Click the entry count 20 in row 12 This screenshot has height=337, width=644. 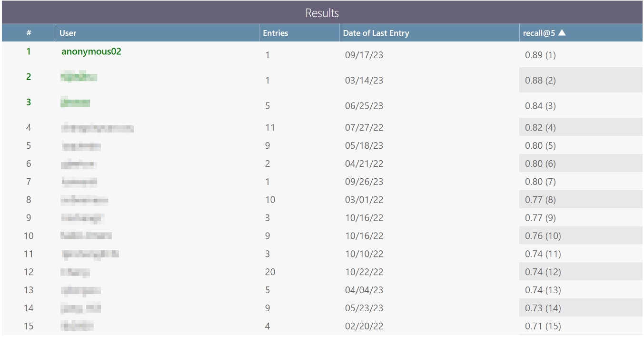(x=270, y=272)
